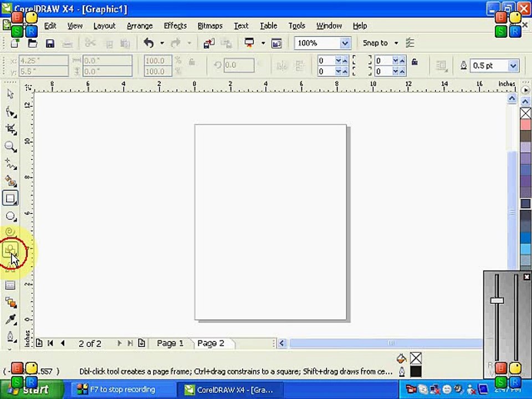Viewport: 532px width, 399px height.
Task: Open the View menu
Action: tap(75, 26)
